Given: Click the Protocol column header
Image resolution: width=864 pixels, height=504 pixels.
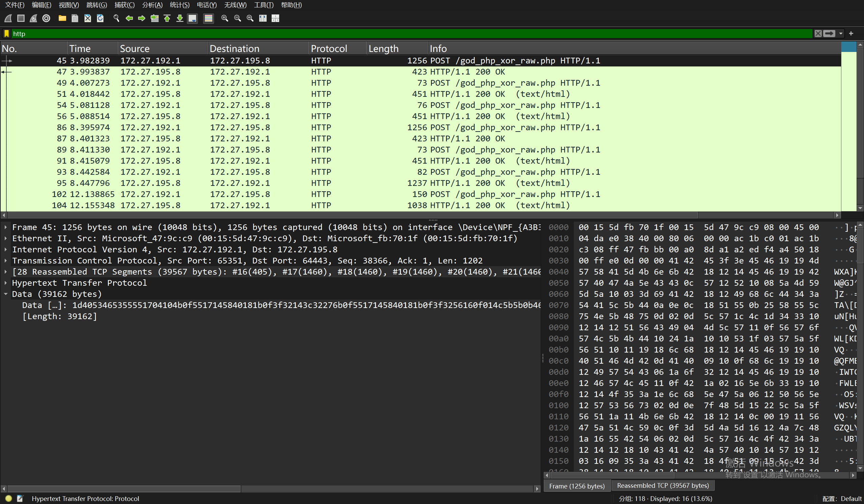Looking at the screenshot, I should (329, 48).
